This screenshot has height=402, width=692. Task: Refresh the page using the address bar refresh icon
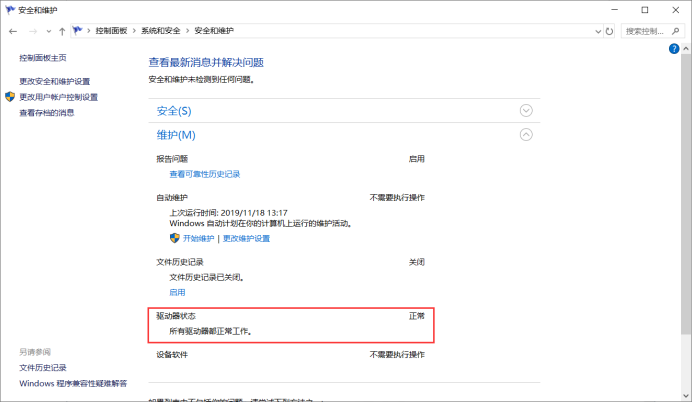pyautogui.click(x=610, y=31)
